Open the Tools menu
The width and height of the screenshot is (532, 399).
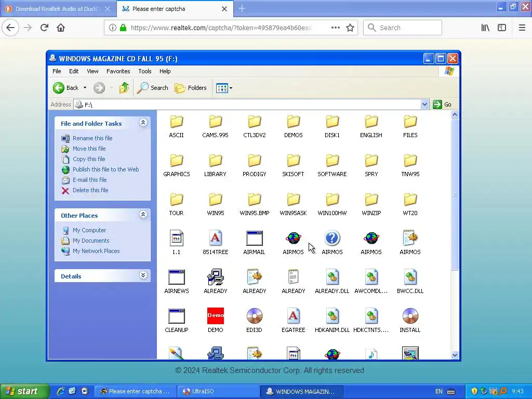[145, 71]
